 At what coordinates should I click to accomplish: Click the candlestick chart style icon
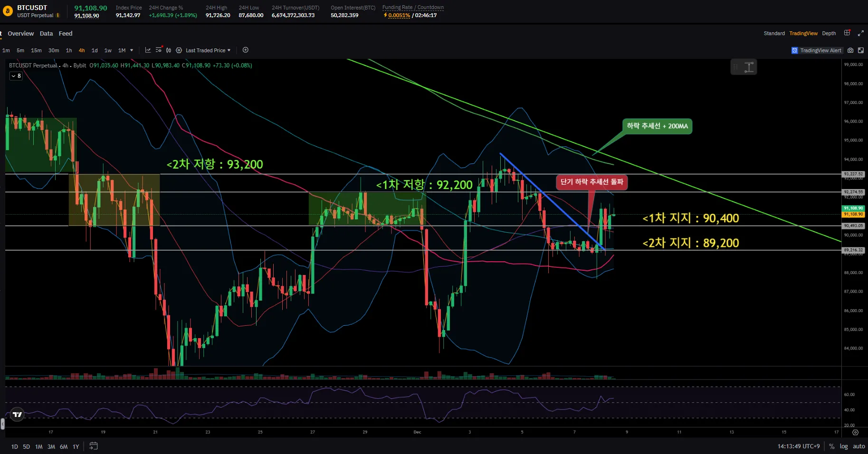tap(169, 50)
